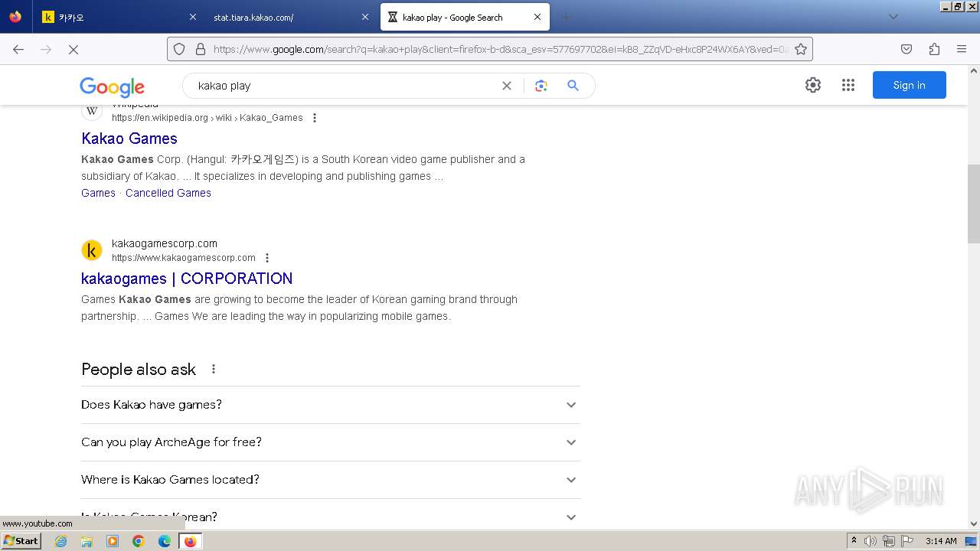The height and width of the screenshot is (551, 980).
Task: Click the volume speaker tray icon
Action: (x=871, y=541)
